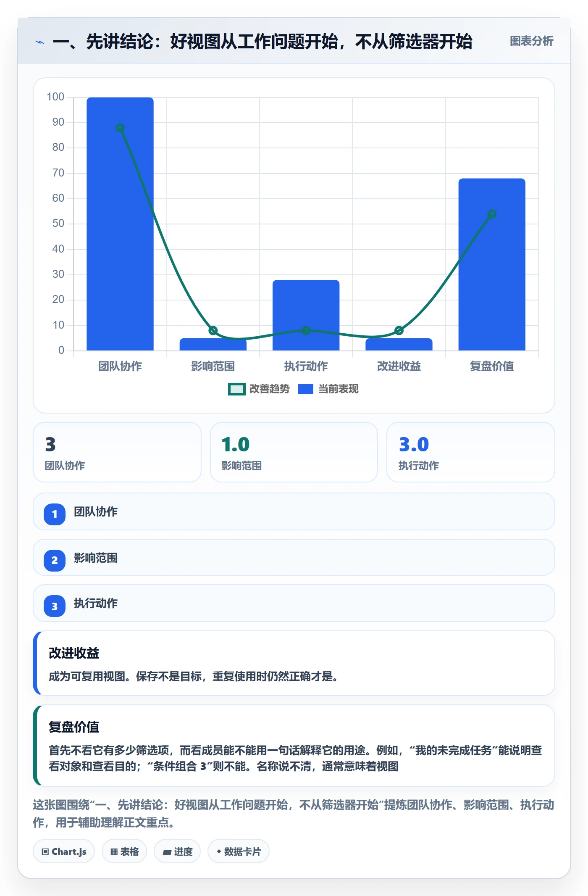
Task: Click the number 2 badge icon
Action: click(x=55, y=560)
